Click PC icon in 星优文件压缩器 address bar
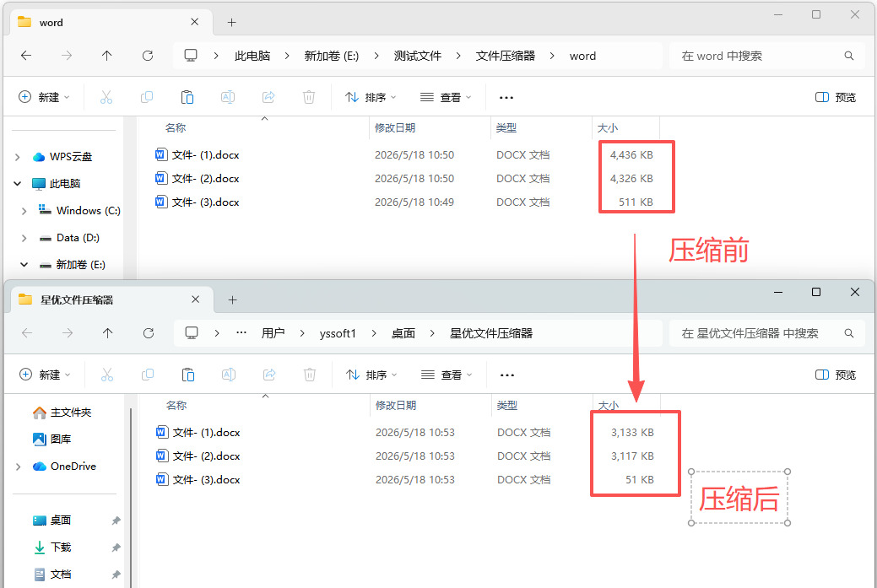 click(192, 333)
